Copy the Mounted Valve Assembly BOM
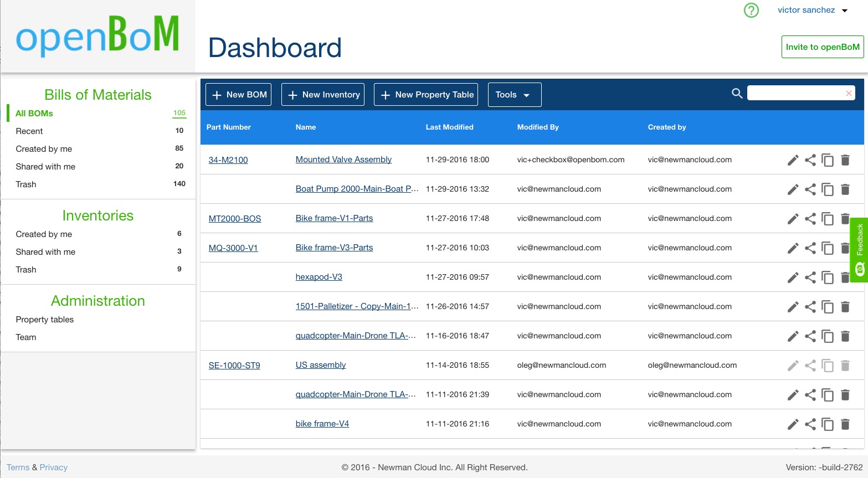The image size is (868, 478). coord(828,160)
